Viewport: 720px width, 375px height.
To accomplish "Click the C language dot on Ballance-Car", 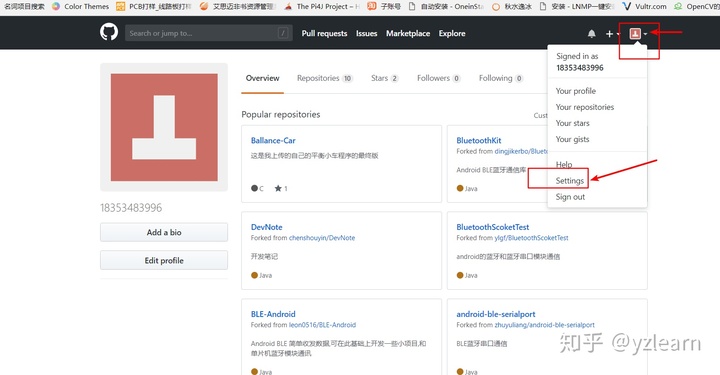I will tap(254, 188).
